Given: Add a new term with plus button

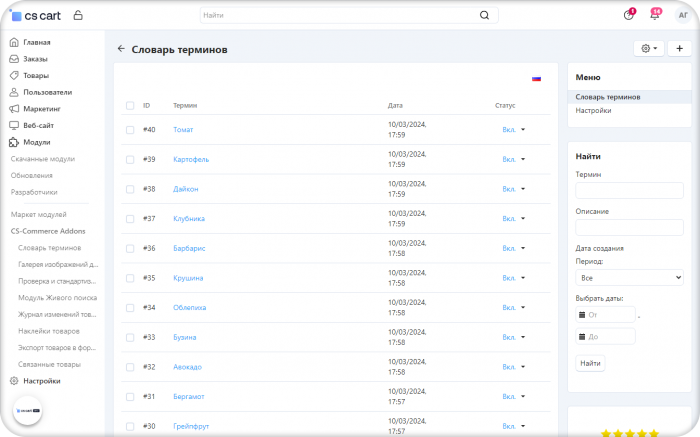Looking at the screenshot, I should click(679, 48).
